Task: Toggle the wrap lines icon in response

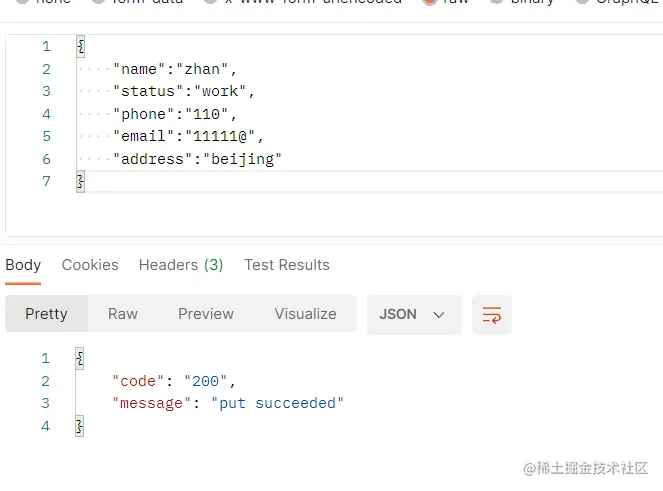Action: coord(492,314)
